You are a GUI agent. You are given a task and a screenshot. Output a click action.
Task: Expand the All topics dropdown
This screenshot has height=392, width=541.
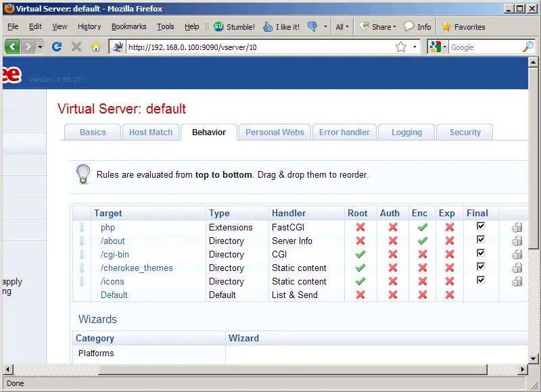click(x=342, y=27)
